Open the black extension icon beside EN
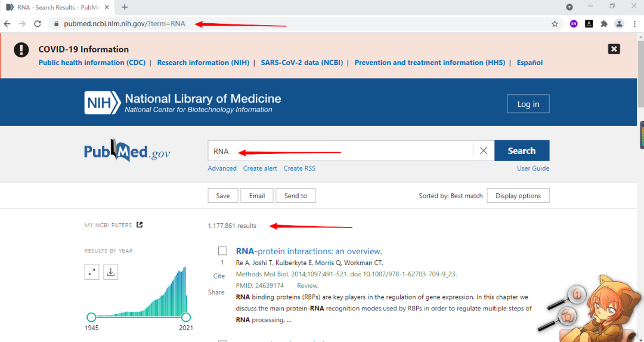The height and width of the screenshot is (342, 644). pos(589,24)
